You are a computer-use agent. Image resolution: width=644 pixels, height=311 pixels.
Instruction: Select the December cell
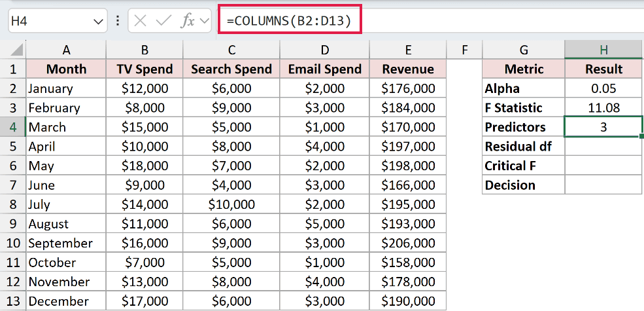coord(66,301)
